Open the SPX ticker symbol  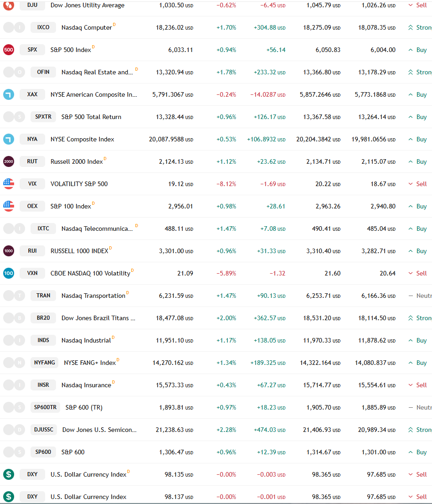pyautogui.click(x=32, y=50)
